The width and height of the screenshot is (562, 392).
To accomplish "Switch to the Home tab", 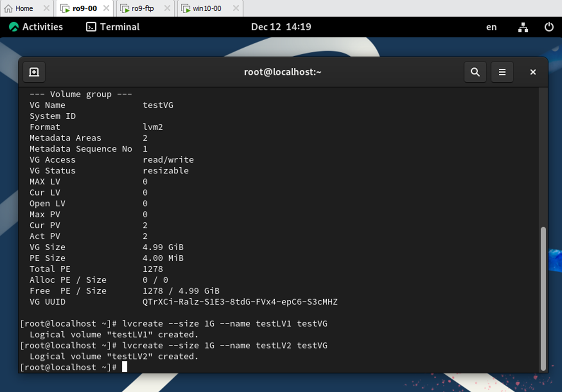I will (x=25, y=8).
